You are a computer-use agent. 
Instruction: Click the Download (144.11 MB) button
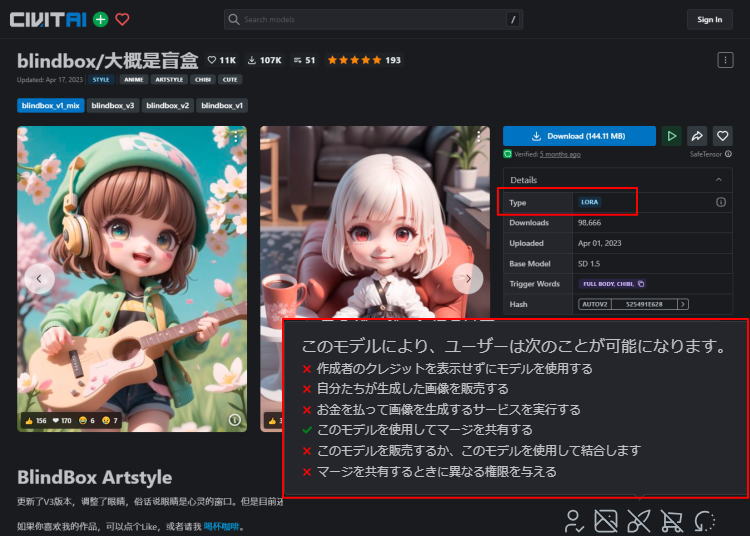(x=579, y=136)
